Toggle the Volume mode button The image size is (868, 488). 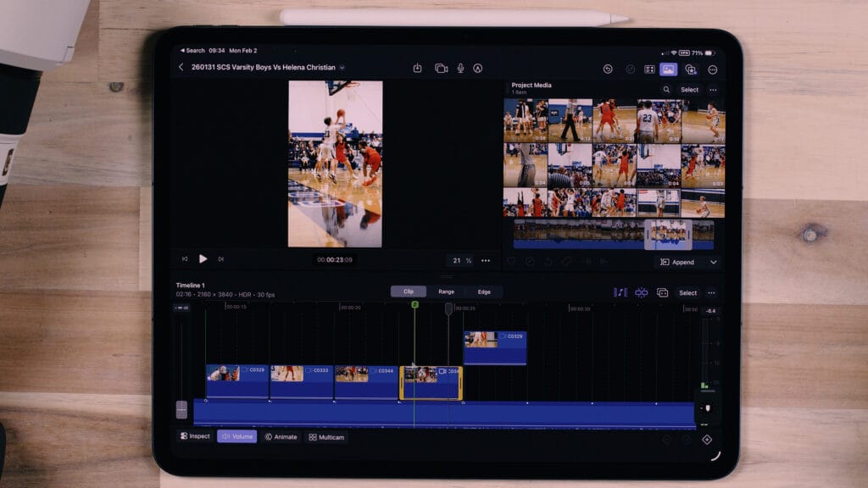pyautogui.click(x=236, y=437)
